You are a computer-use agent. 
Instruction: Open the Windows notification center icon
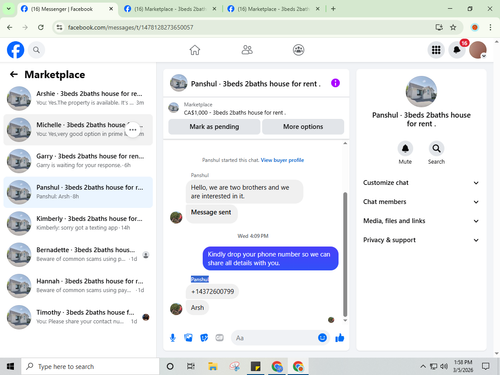pos(486,366)
